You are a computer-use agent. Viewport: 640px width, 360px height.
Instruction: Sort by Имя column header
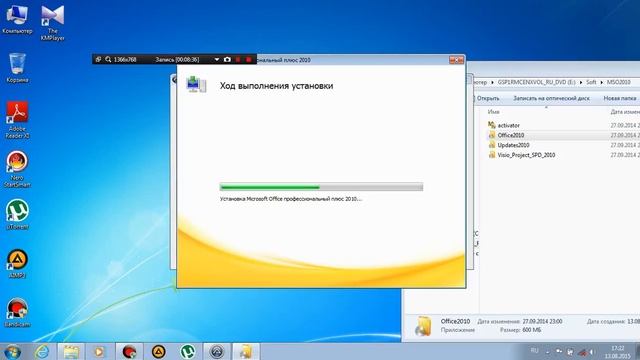[493, 111]
